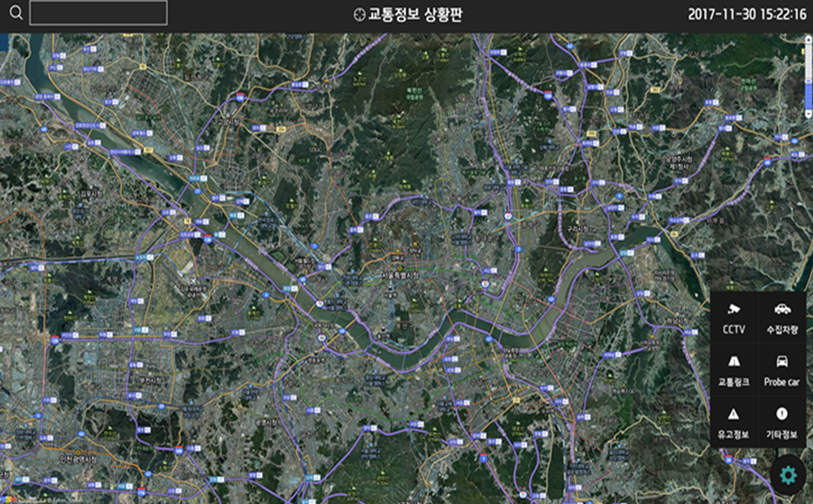Click the 교통정보 상황판 title text
Image resolution: width=813 pixels, height=504 pixels.
(x=415, y=15)
